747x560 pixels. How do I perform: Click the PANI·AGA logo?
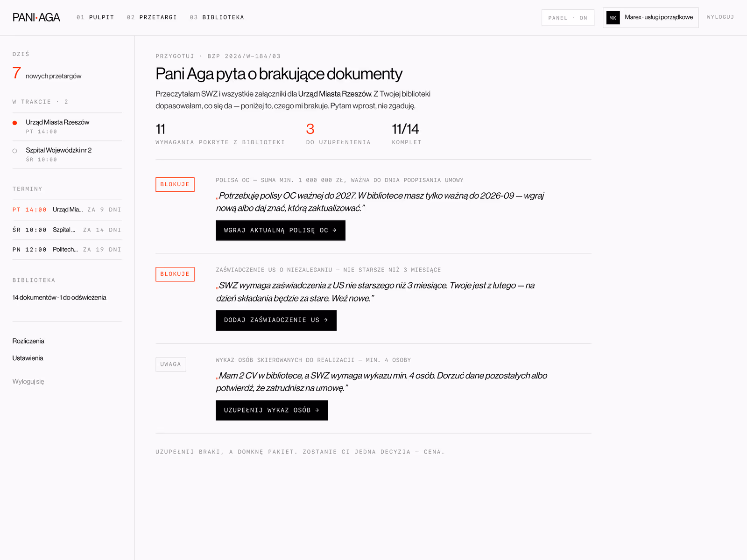tap(36, 17)
